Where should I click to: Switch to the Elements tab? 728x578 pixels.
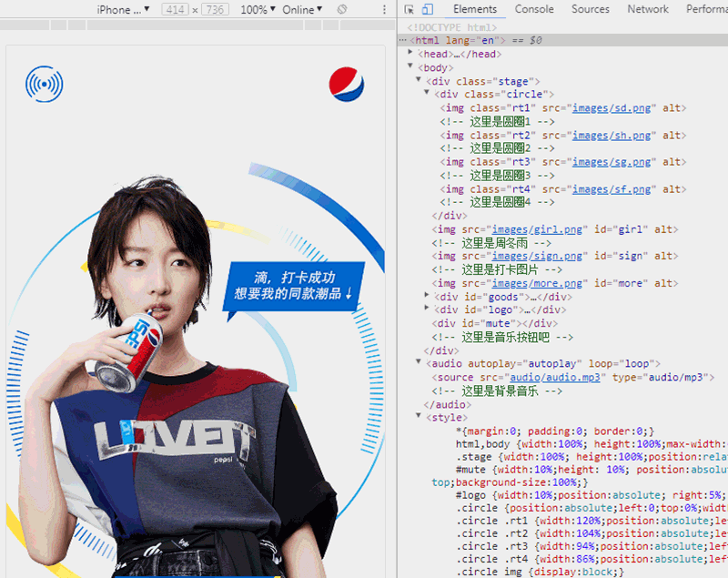tap(475, 9)
